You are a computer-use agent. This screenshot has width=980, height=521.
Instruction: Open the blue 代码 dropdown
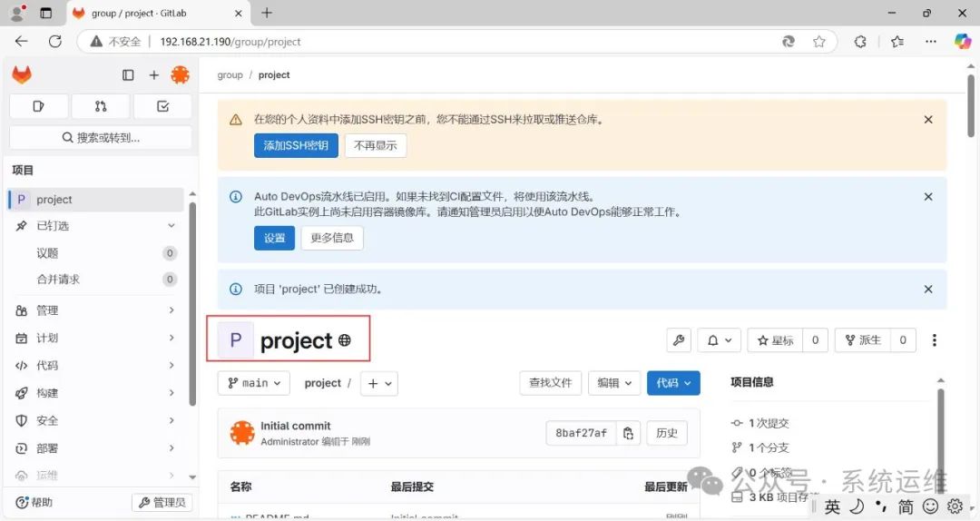673,383
